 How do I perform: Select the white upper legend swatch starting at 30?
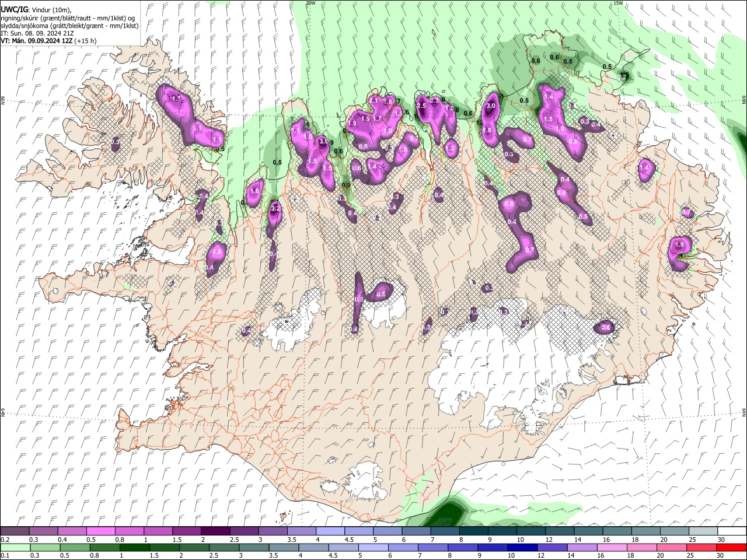(731, 531)
